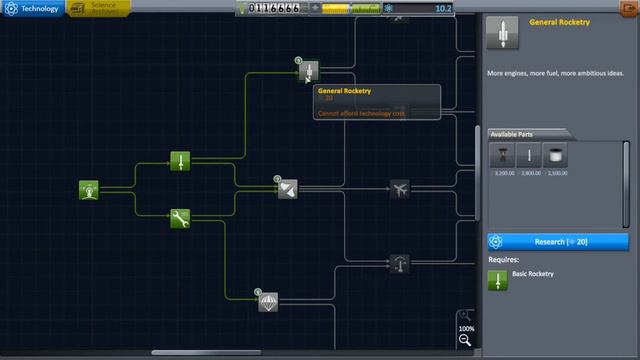Click the yellow reputation gauge
This screenshot has height=360, width=640.
(x=336, y=8)
